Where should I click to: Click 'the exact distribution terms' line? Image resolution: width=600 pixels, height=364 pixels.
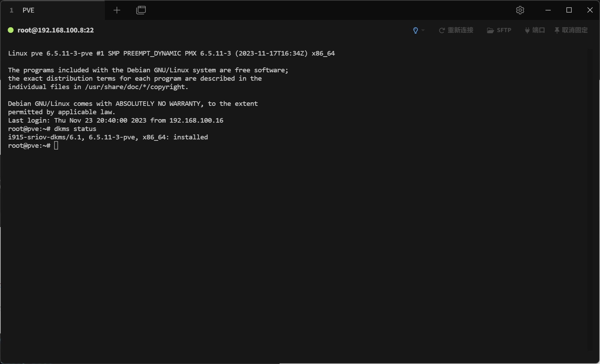[135, 78]
